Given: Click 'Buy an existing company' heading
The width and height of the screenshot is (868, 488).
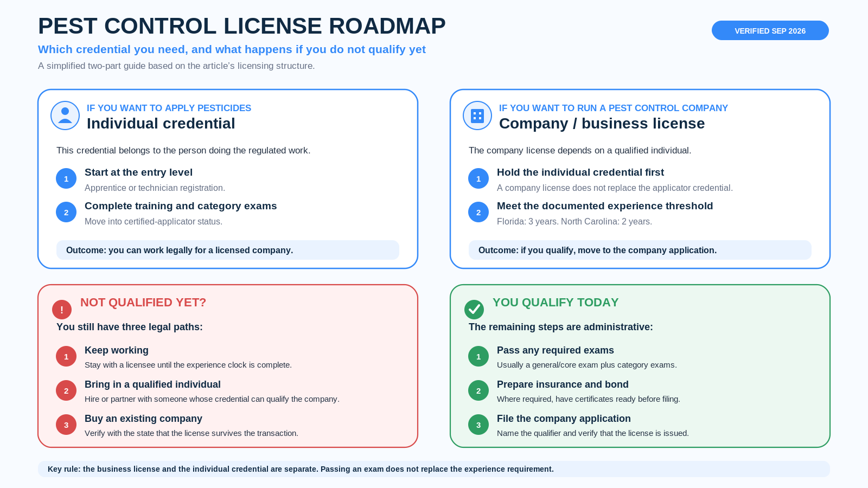Looking at the screenshot, I should pos(143,419).
